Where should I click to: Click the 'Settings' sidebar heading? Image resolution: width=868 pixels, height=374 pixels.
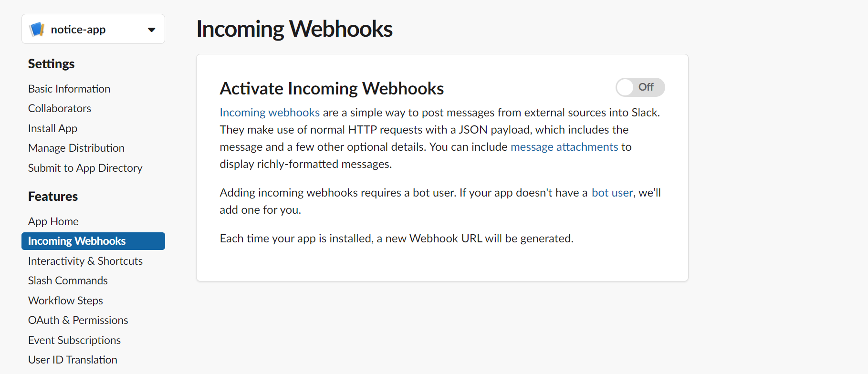click(x=51, y=64)
